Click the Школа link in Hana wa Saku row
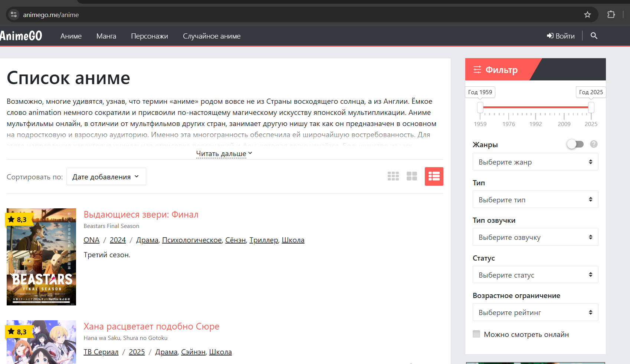The height and width of the screenshot is (364, 630). (x=220, y=352)
